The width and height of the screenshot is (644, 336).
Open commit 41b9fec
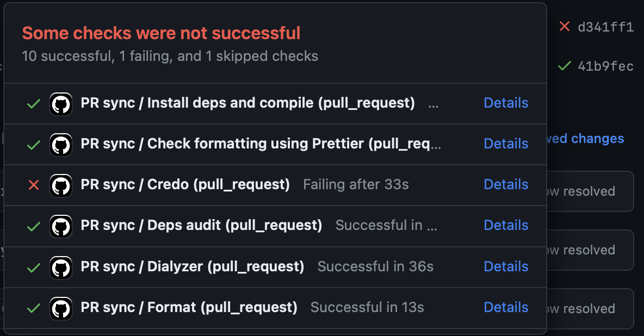605,66
